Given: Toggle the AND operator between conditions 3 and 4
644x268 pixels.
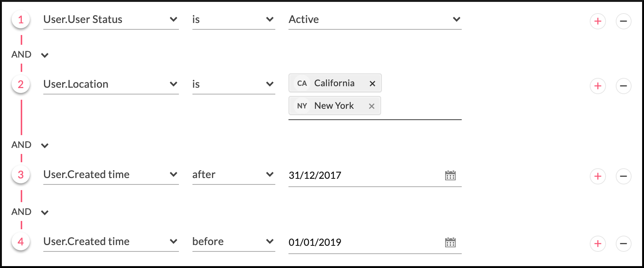Looking at the screenshot, I should (x=30, y=212).
